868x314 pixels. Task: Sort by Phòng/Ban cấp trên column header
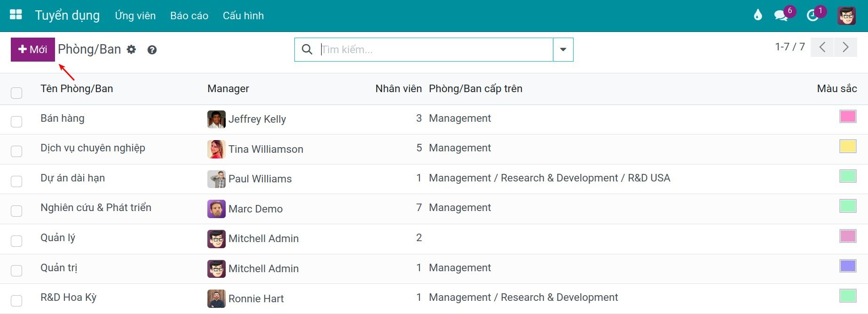click(x=475, y=88)
